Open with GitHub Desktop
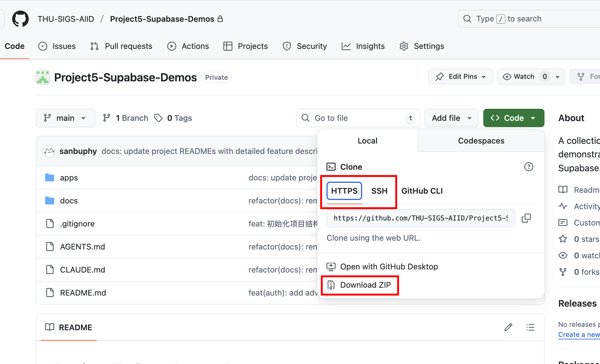The width and height of the screenshot is (600, 364). click(x=389, y=267)
